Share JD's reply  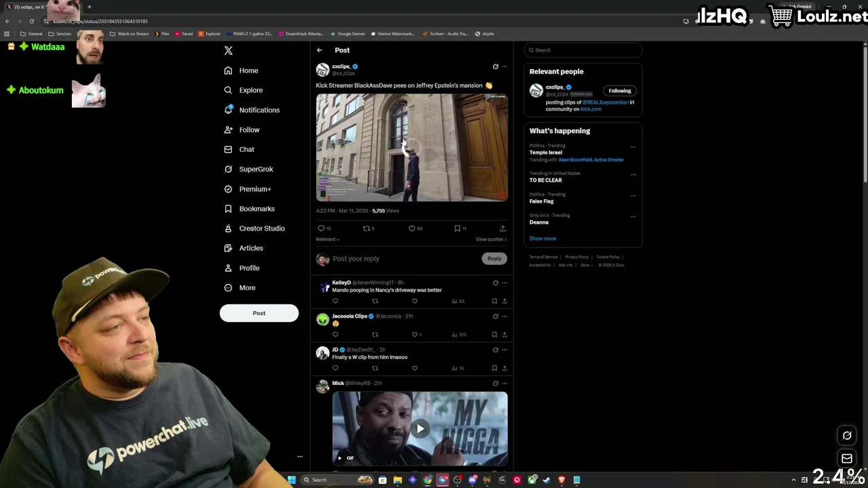(505, 368)
